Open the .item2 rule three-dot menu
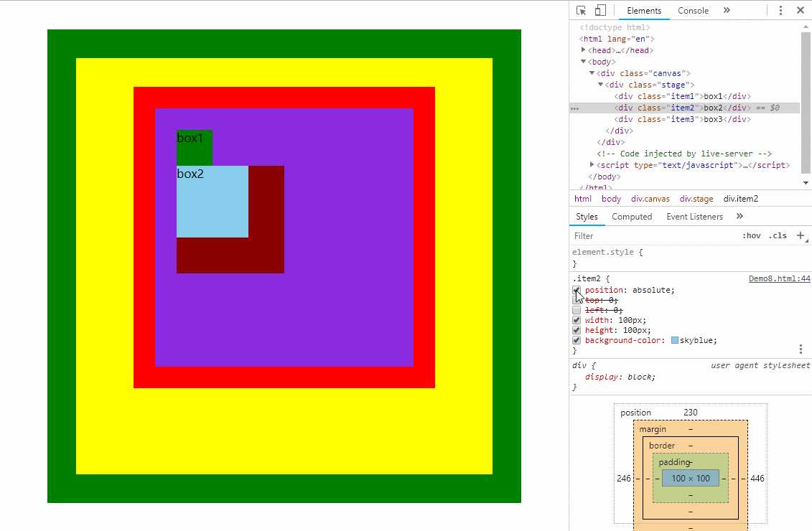 click(x=801, y=349)
